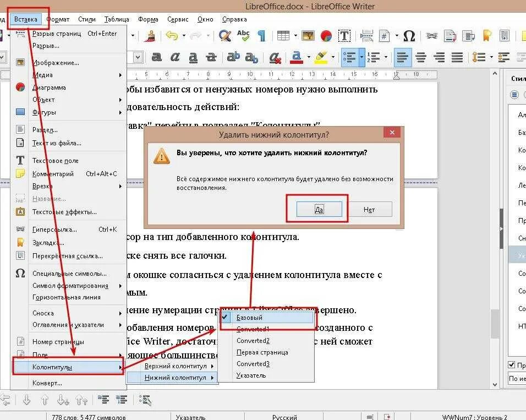Open font color dropdown arrow

309,57
